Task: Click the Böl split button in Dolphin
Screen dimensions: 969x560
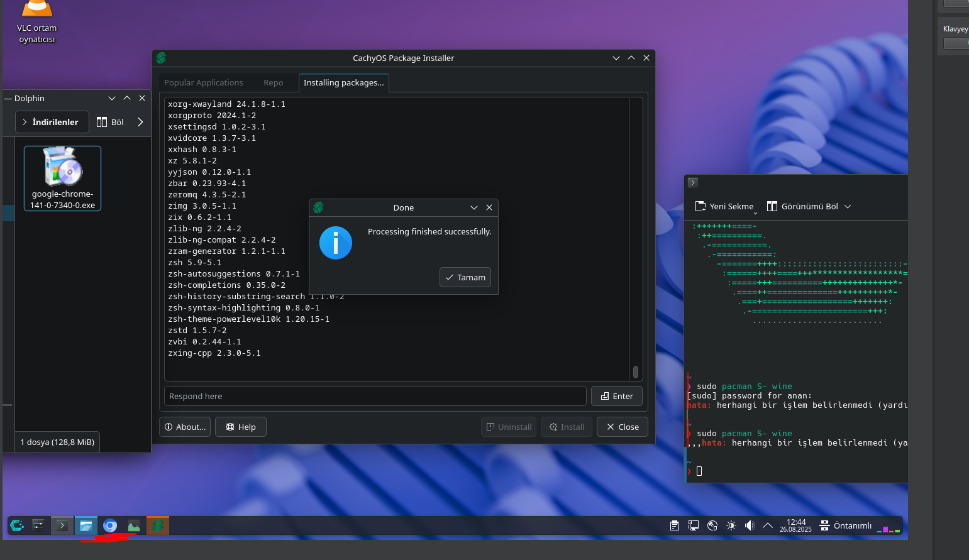Action: (110, 122)
